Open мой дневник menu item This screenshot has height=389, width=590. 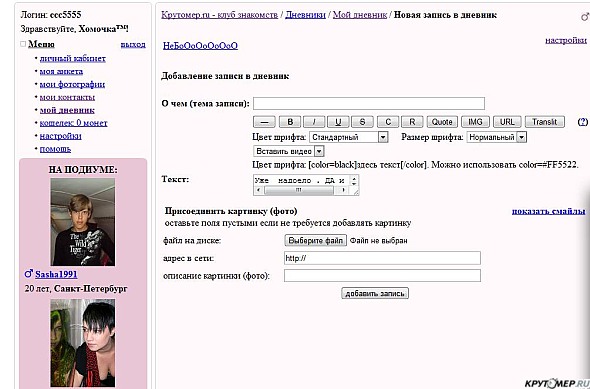tap(67, 110)
